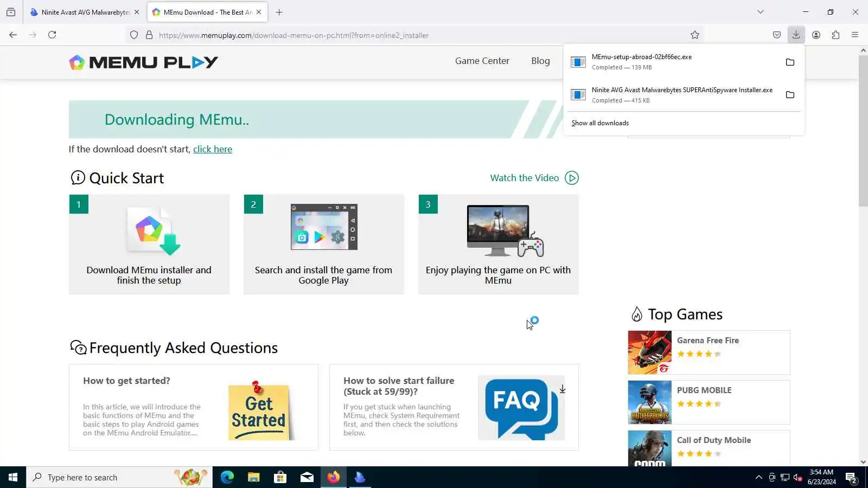
Task: Close the MEmu Download tab
Action: pos(259,12)
